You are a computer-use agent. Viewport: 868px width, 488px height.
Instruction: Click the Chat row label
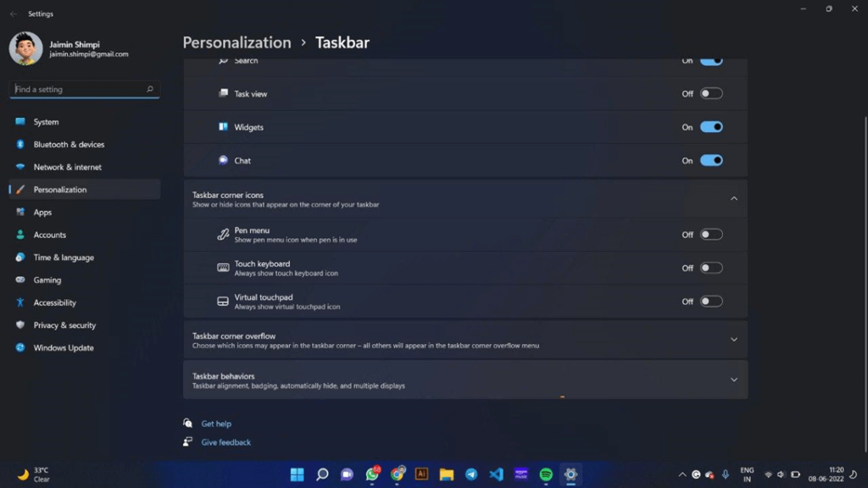click(242, 160)
